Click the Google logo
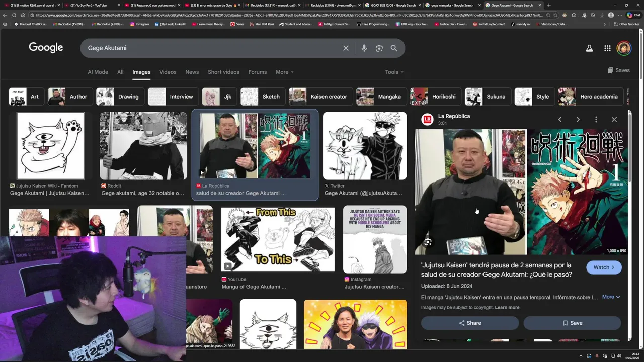Screen dimensions: 644x362 click(x=46, y=48)
